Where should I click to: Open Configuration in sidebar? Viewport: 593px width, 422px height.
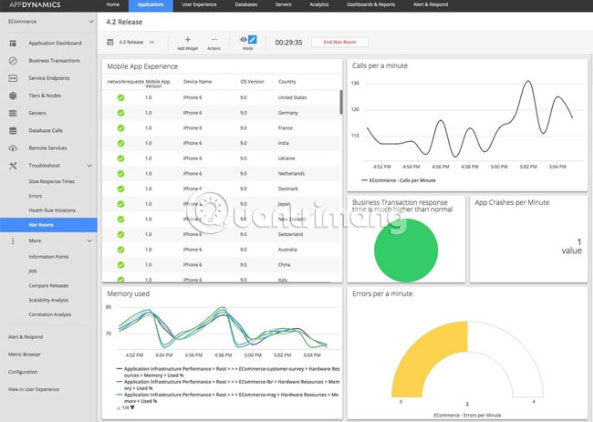click(x=23, y=372)
